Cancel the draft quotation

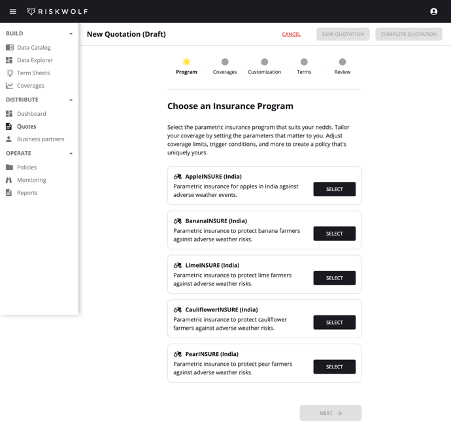click(x=291, y=34)
